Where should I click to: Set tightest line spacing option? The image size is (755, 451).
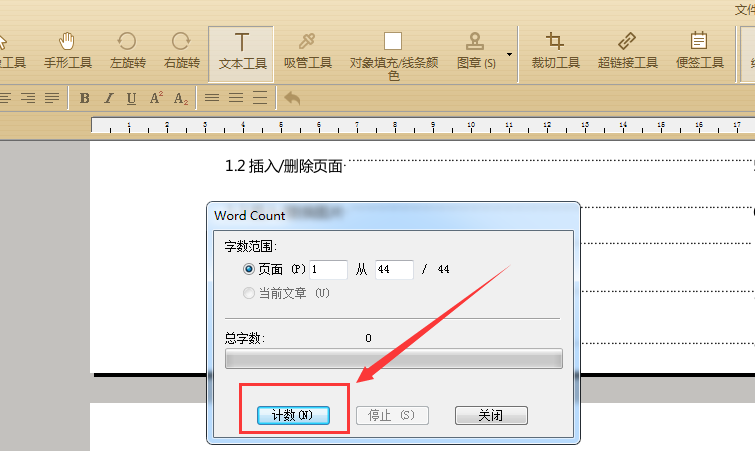coord(212,98)
